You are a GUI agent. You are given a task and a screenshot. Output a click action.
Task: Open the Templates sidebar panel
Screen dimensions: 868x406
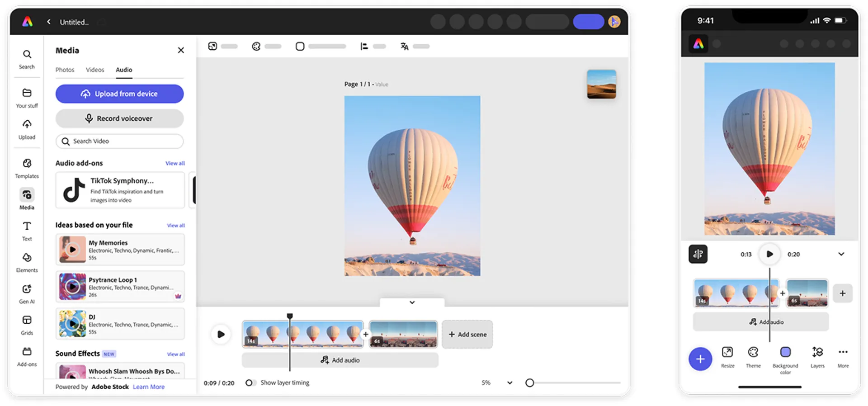[27, 168]
